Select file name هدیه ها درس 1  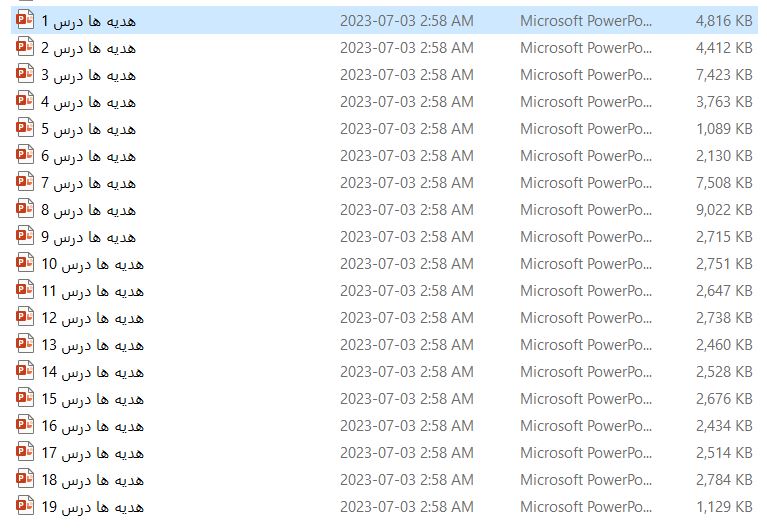(89, 21)
